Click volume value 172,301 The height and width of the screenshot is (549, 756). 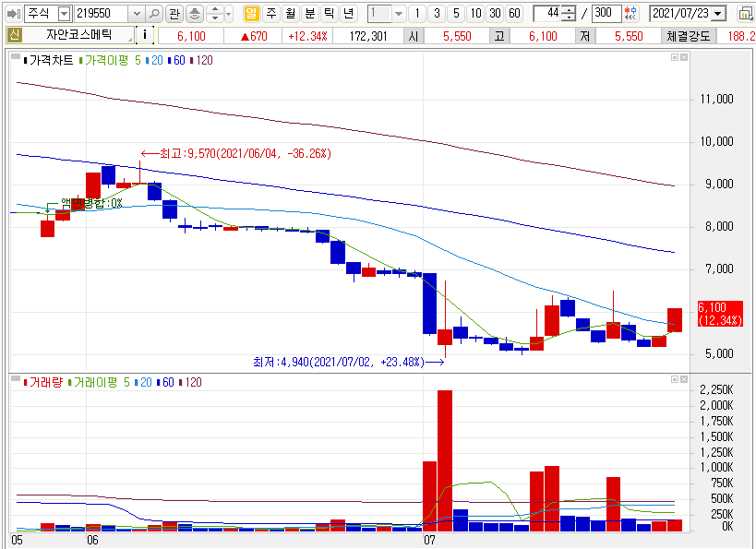pos(368,36)
